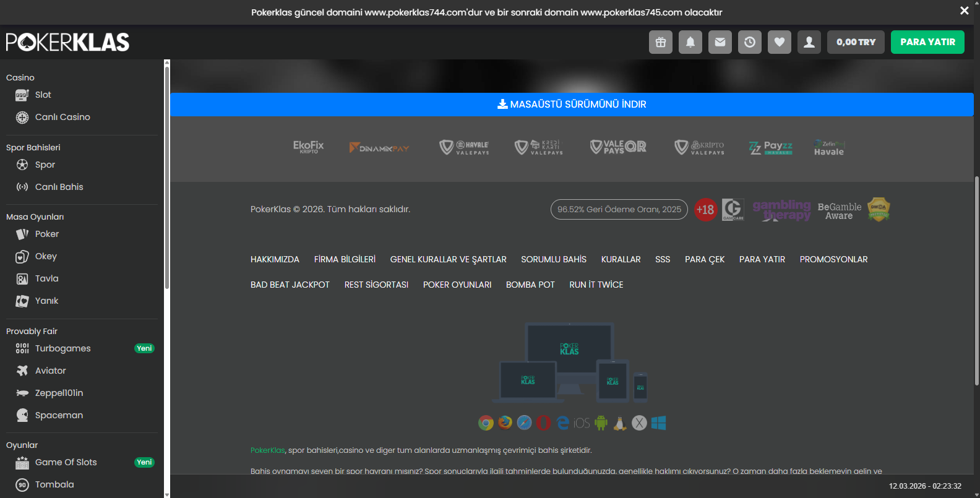Click the DMCA protection badge

879,210
